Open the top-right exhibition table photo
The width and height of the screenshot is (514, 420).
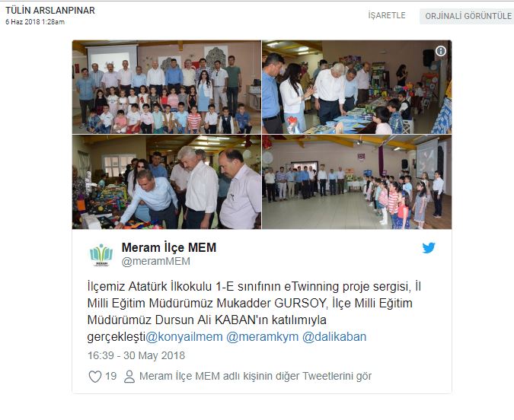[356, 87]
